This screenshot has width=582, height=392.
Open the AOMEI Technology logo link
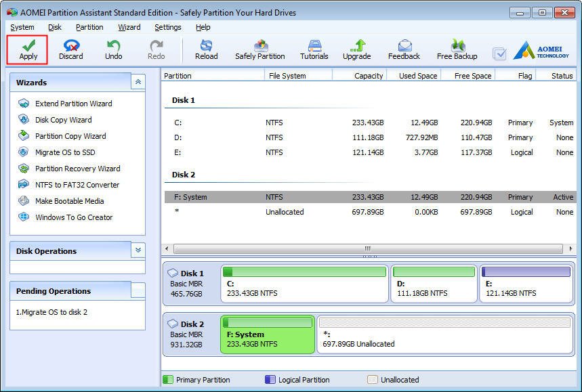(541, 51)
